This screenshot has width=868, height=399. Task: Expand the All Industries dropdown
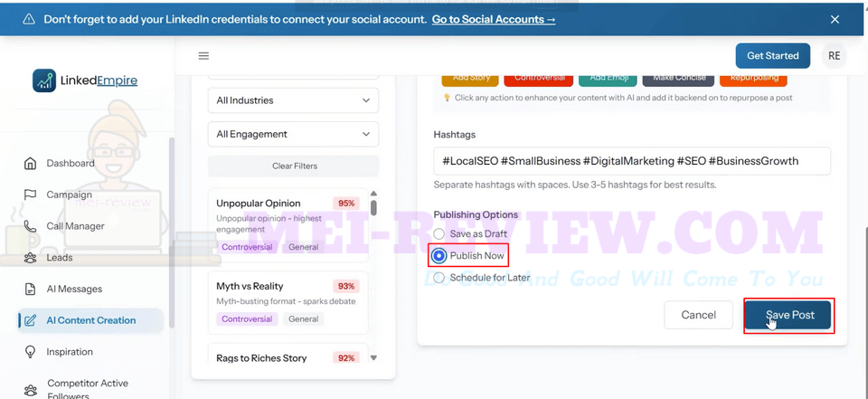[293, 100]
